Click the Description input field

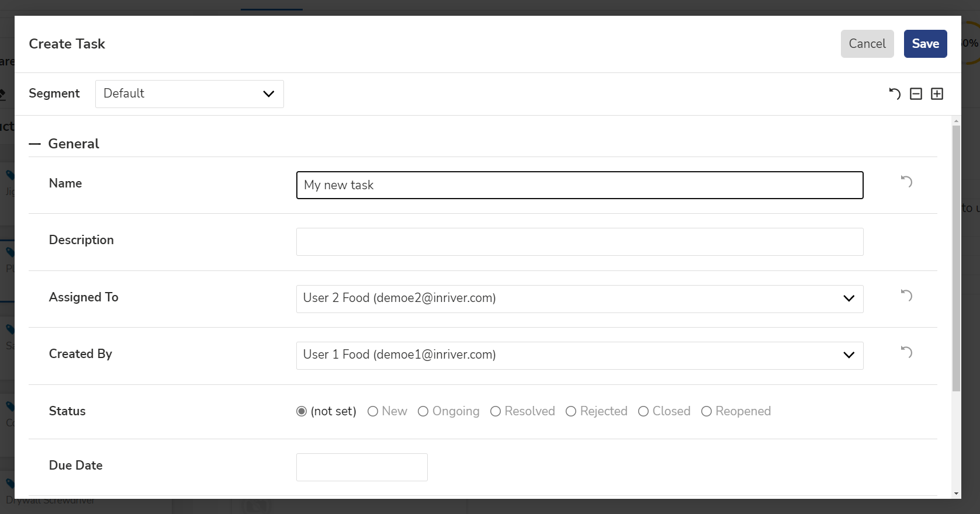point(580,242)
